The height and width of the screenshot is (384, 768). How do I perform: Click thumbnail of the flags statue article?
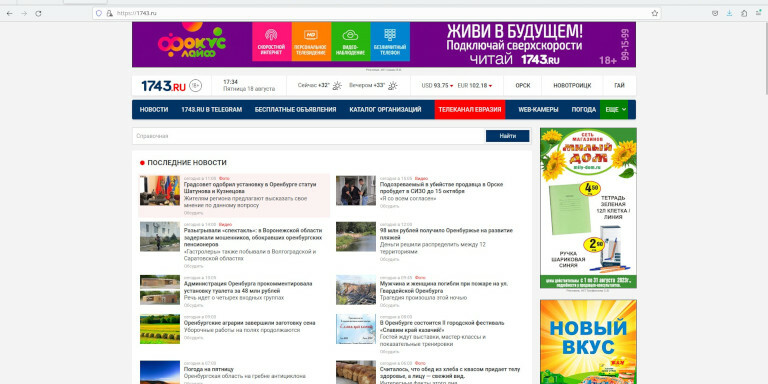(160, 190)
